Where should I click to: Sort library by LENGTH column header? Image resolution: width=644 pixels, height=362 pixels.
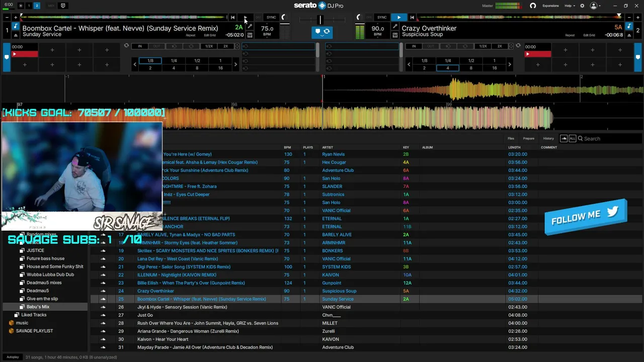[514, 147]
